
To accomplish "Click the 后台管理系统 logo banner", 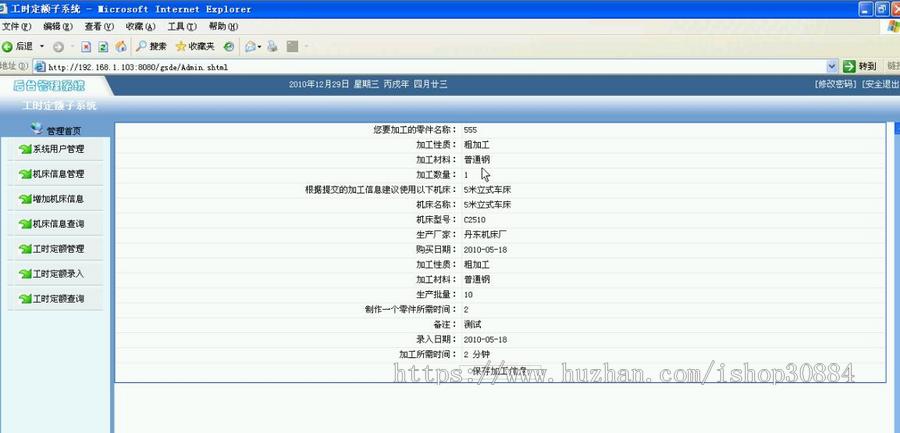I will point(50,86).
